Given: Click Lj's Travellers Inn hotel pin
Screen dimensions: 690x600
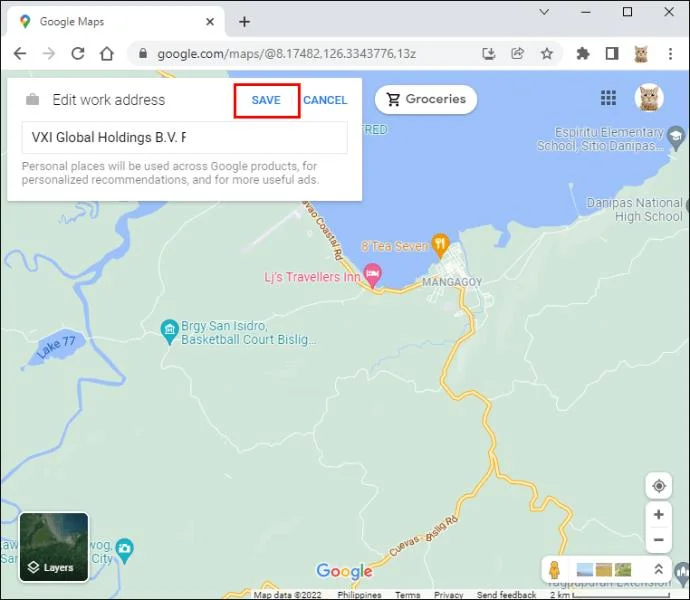Looking at the screenshot, I should pyautogui.click(x=373, y=275).
